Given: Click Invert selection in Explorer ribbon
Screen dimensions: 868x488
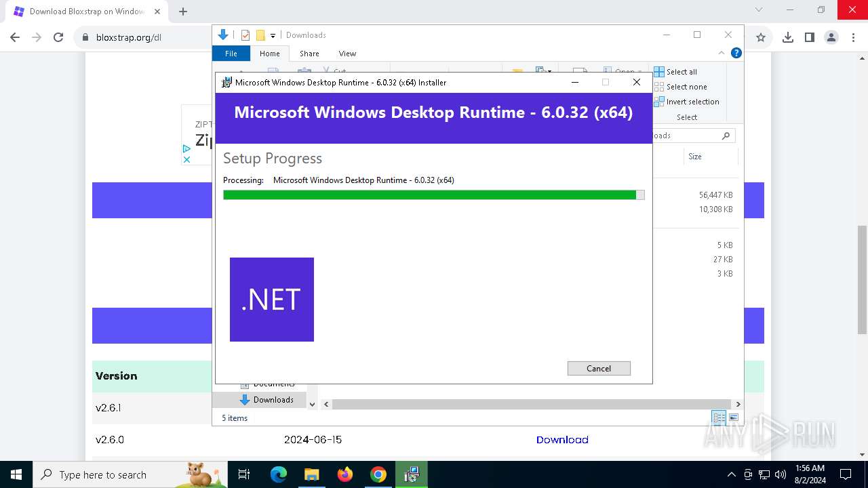Looking at the screenshot, I should click(686, 102).
